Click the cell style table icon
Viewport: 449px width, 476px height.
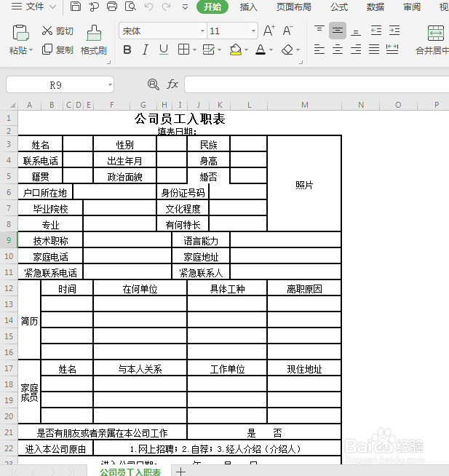(208, 49)
